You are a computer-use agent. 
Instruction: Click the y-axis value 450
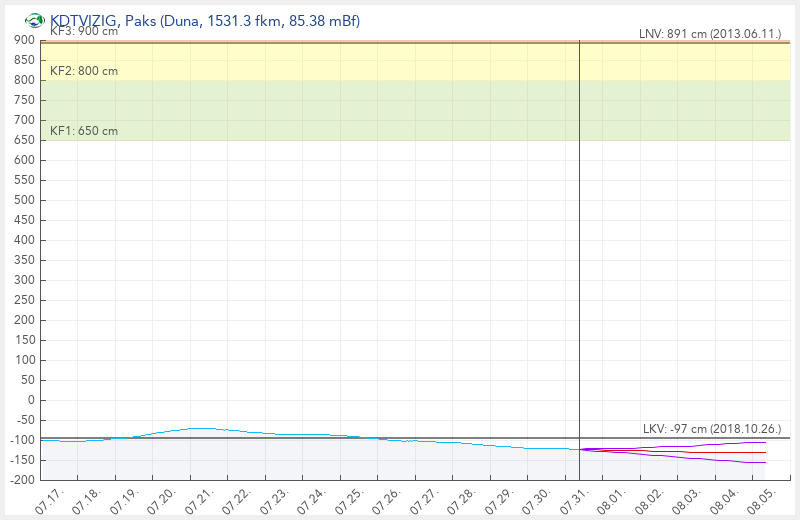click(x=24, y=220)
